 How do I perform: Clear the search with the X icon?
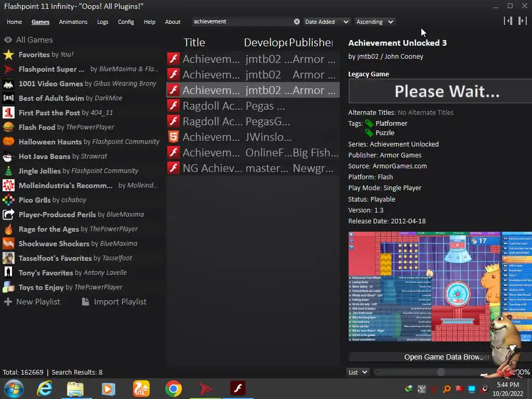[x=297, y=22]
